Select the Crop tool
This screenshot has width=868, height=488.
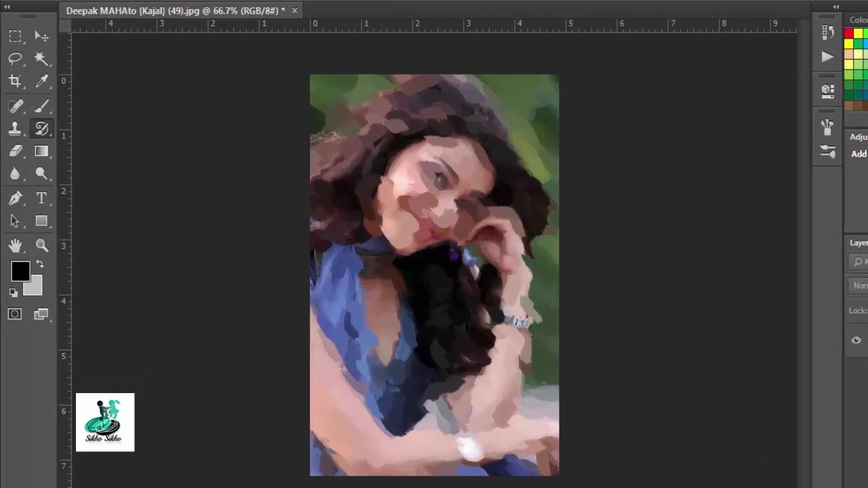15,82
